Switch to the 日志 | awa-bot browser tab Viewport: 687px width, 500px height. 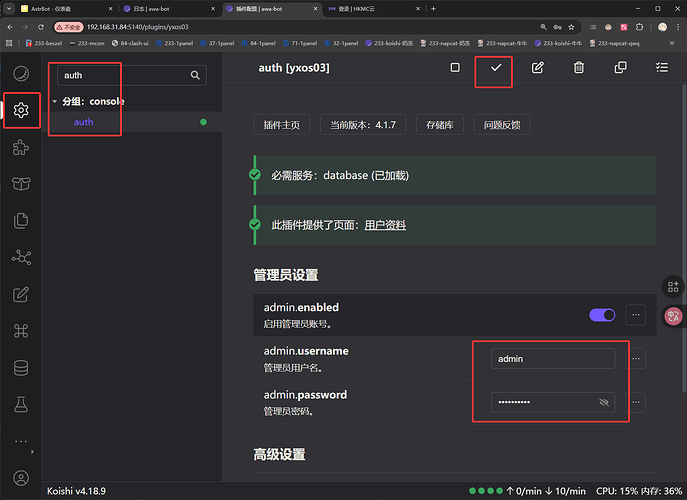[x=155, y=8]
